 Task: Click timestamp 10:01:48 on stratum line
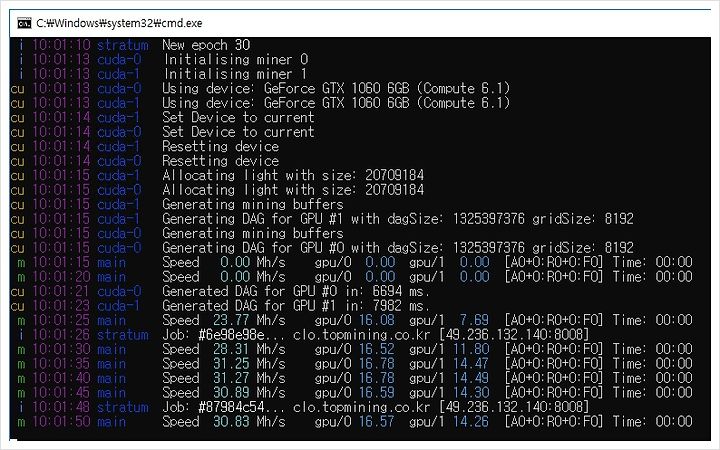pyautogui.click(x=62, y=407)
